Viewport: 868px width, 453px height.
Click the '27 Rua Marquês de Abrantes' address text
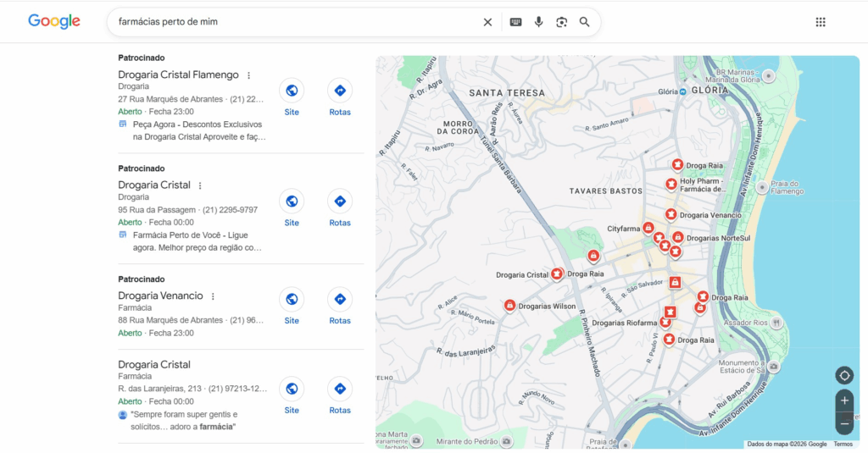click(x=170, y=99)
